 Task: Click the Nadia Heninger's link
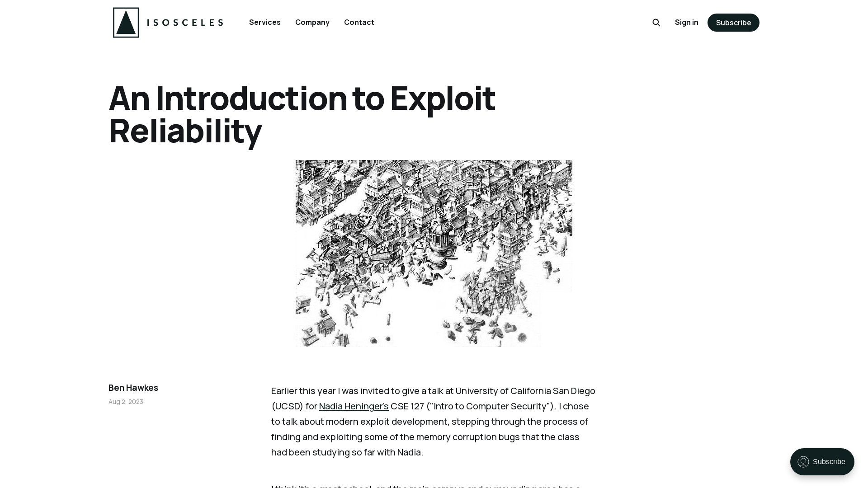354,406
